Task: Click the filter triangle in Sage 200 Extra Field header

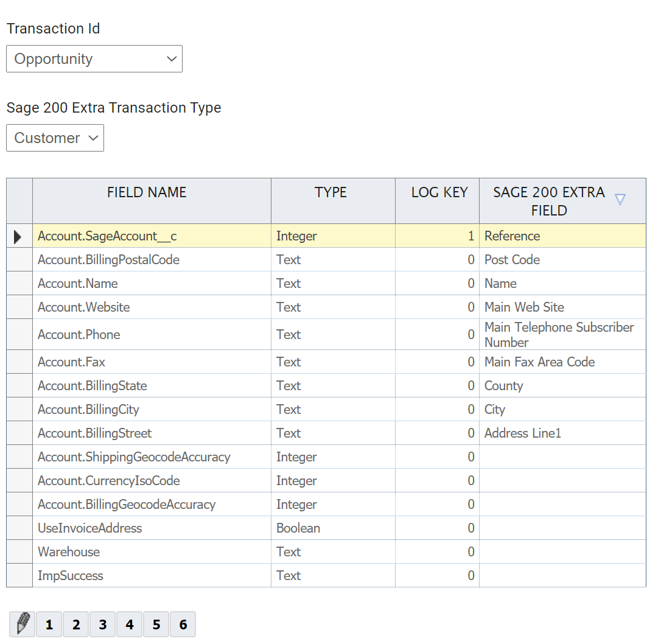Action: click(x=620, y=200)
